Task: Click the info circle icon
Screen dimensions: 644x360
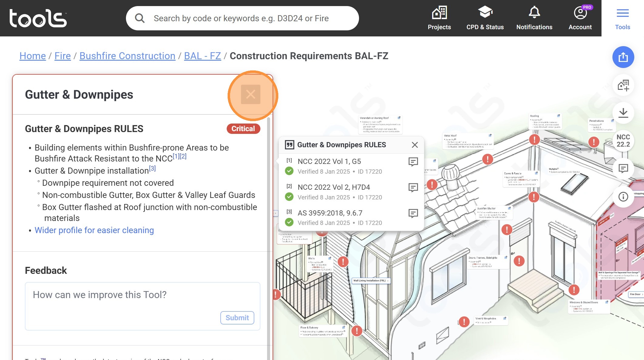Action: 623,197
